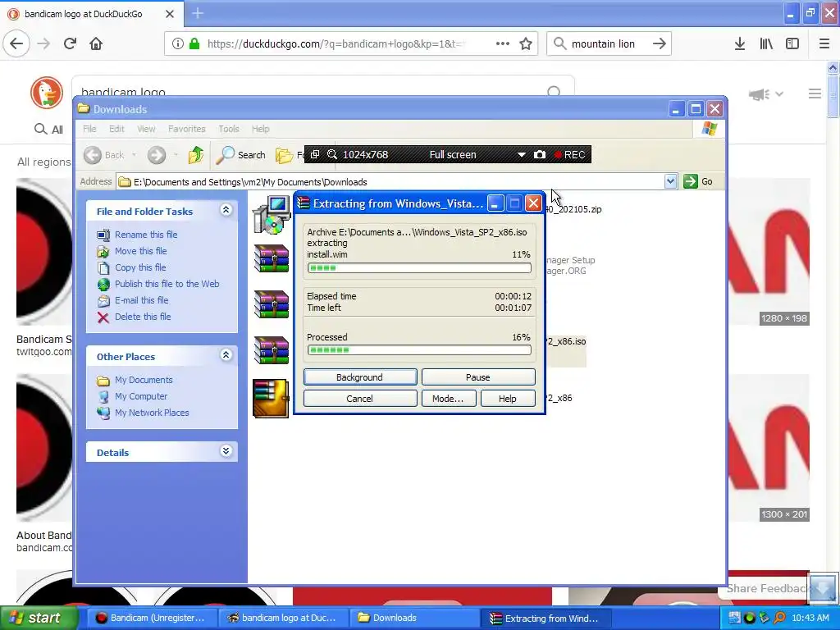This screenshot has height=630, width=840.
Task: Click the Firefox page scrollbar
Action: 833,97
